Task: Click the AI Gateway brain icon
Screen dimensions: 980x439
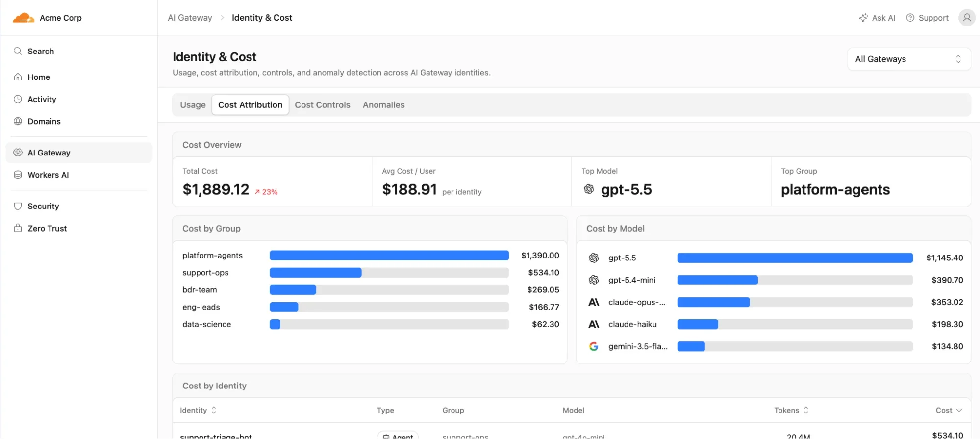Action: [18, 153]
